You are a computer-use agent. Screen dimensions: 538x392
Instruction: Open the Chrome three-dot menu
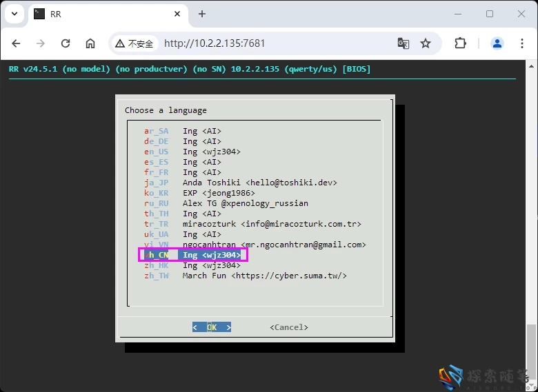coord(521,43)
